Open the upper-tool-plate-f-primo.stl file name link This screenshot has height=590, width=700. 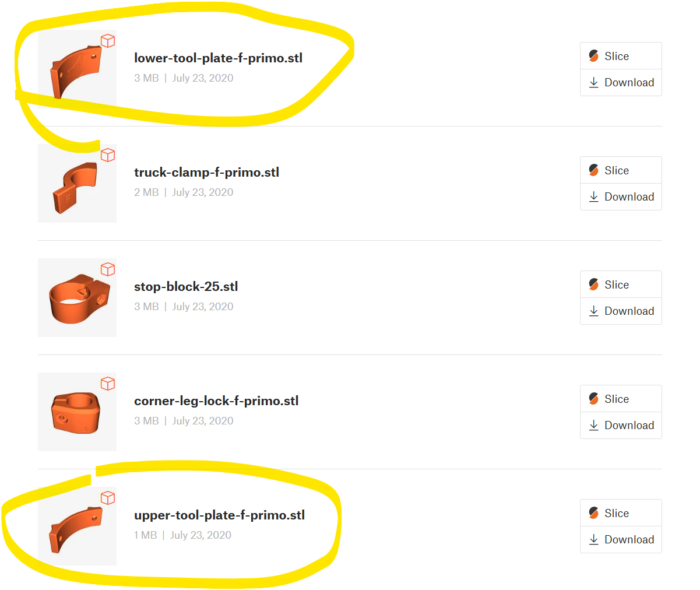(x=219, y=515)
